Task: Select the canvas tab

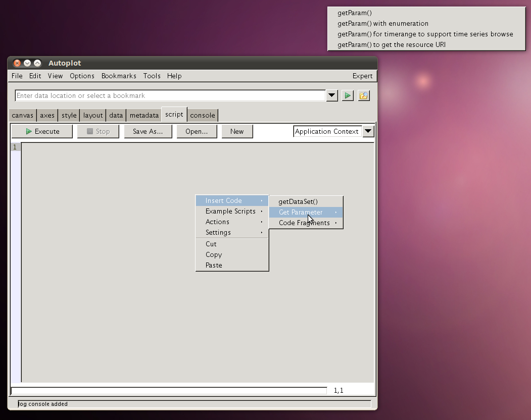Action: point(22,115)
